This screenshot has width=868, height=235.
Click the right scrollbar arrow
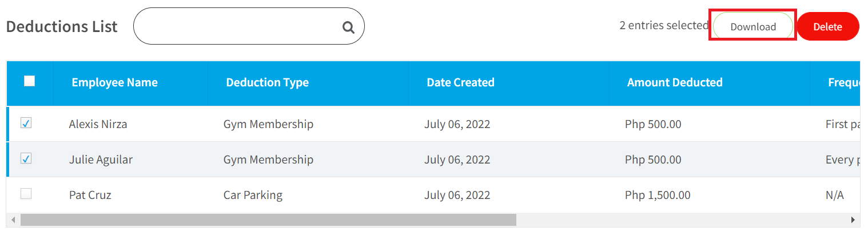coord(853,220)
